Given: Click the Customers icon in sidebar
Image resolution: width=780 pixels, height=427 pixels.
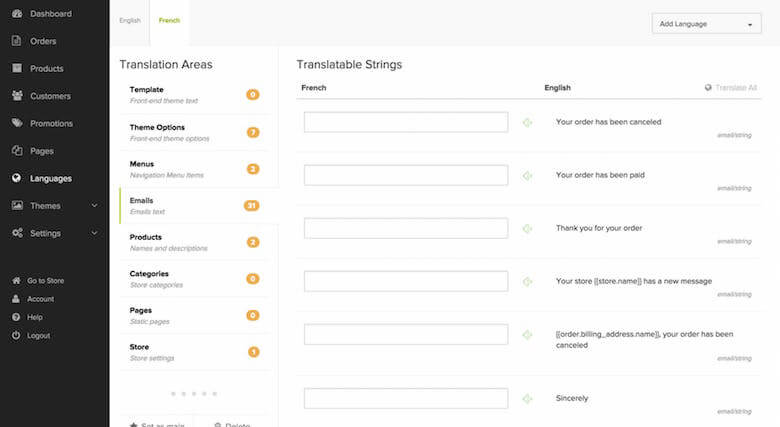Looking at the screenshot, I should pyautogui.click(x=17, y=96).
